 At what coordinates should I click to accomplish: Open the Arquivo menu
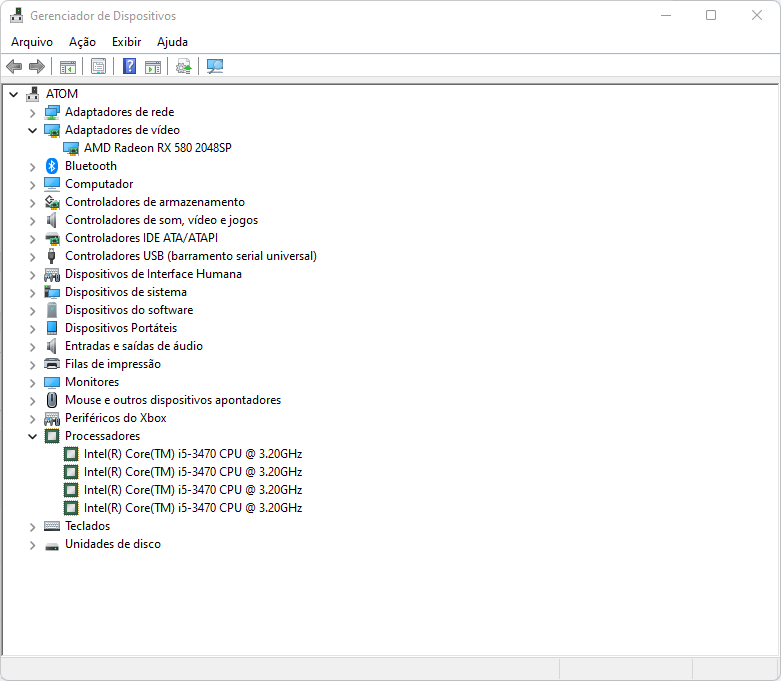coord(32,42)
